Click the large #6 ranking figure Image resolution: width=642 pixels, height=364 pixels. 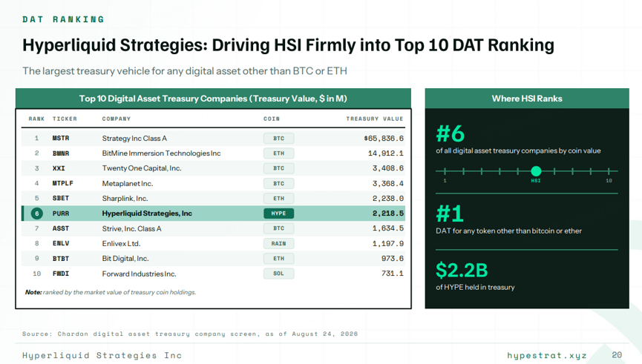(x=451, y=133)
